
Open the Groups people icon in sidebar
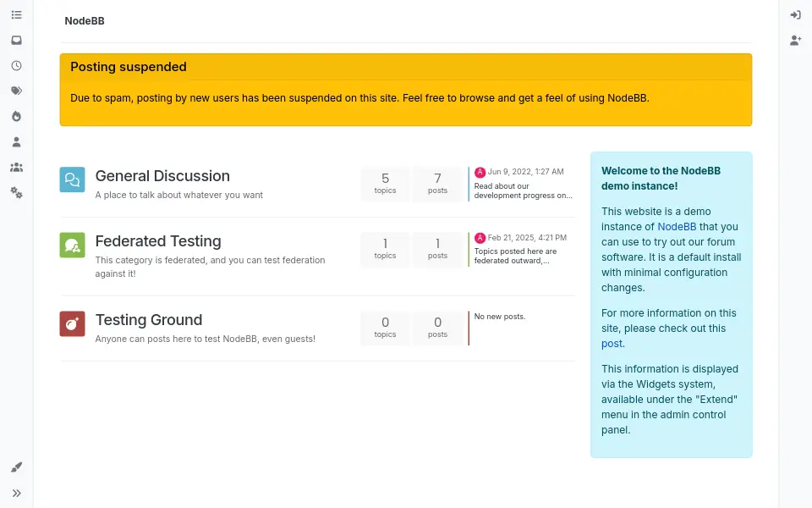(x=17, y=168)
